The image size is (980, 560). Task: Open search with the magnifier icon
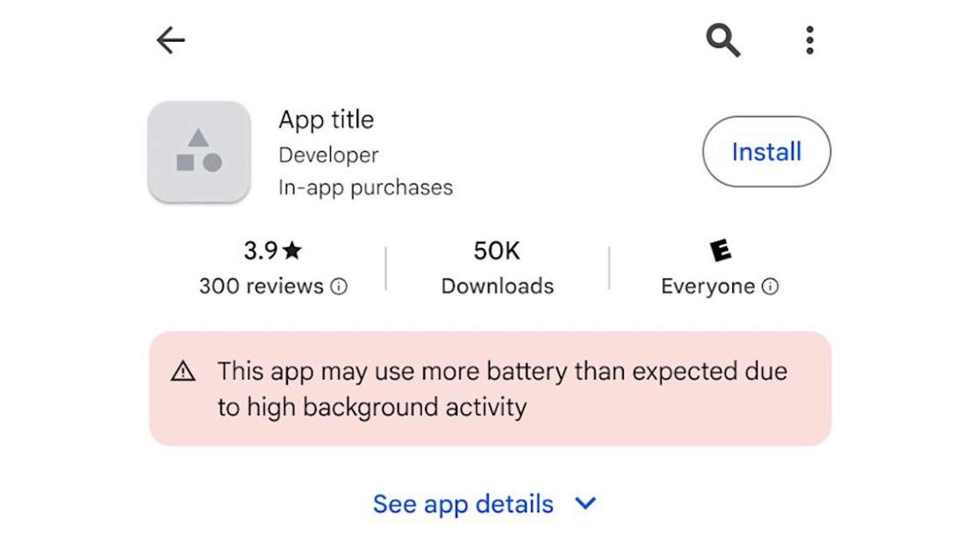[723, 40]
